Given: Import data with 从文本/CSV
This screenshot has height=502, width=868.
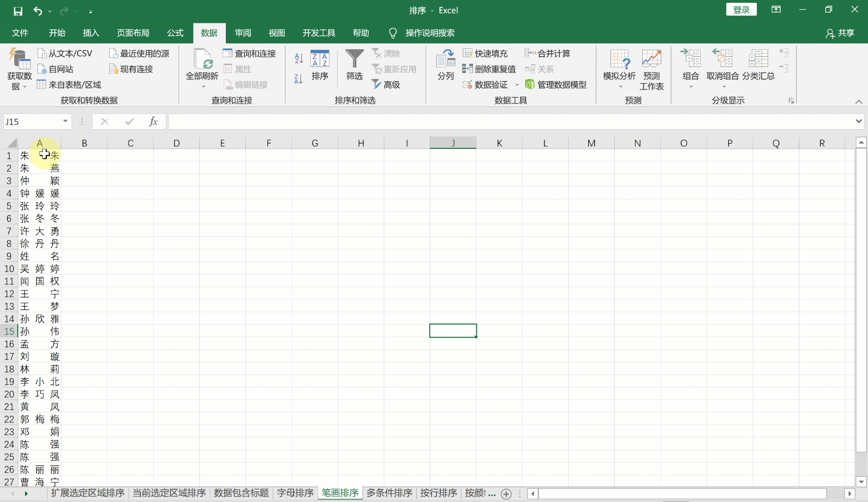Looking at the screenshot, I should click(65, 53).
